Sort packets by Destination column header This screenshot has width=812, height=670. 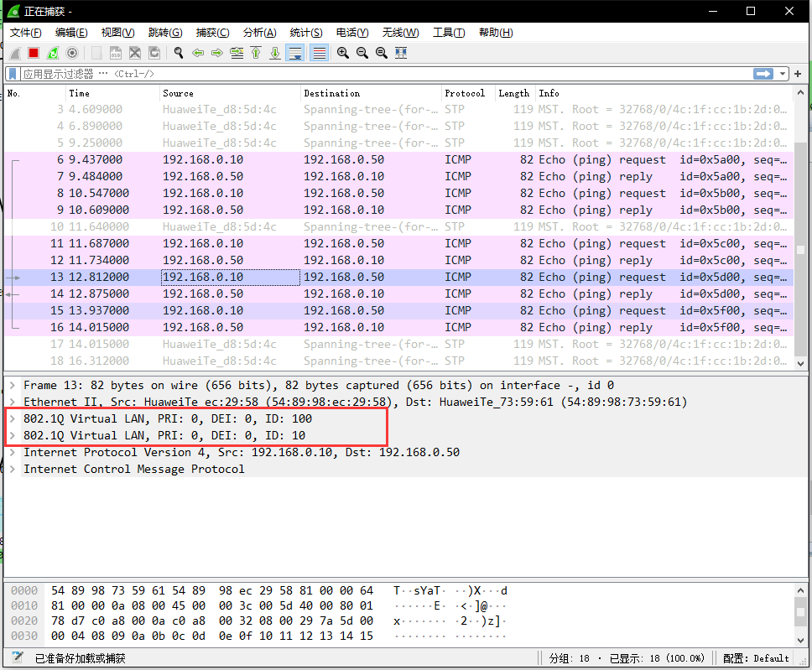point(371,93)
